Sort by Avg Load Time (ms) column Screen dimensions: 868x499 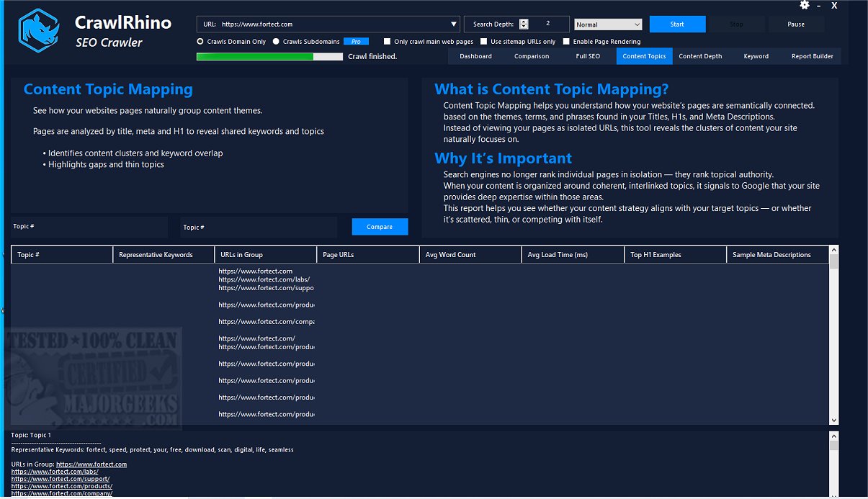573,254
